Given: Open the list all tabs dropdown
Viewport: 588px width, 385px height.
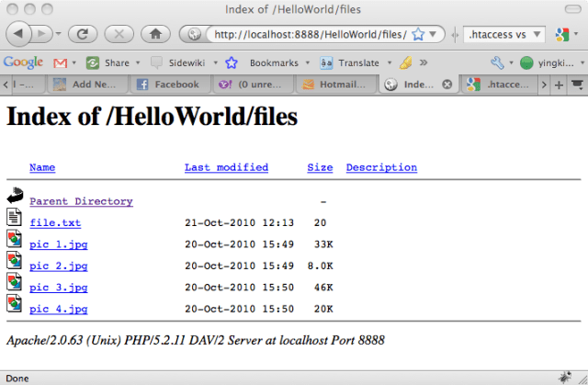Looking at the screenshot, I should click(576, 85).
